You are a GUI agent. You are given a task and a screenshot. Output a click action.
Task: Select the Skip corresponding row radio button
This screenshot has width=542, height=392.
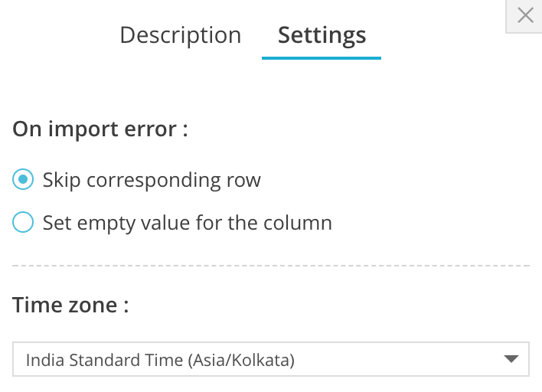[x=23, y=180]
